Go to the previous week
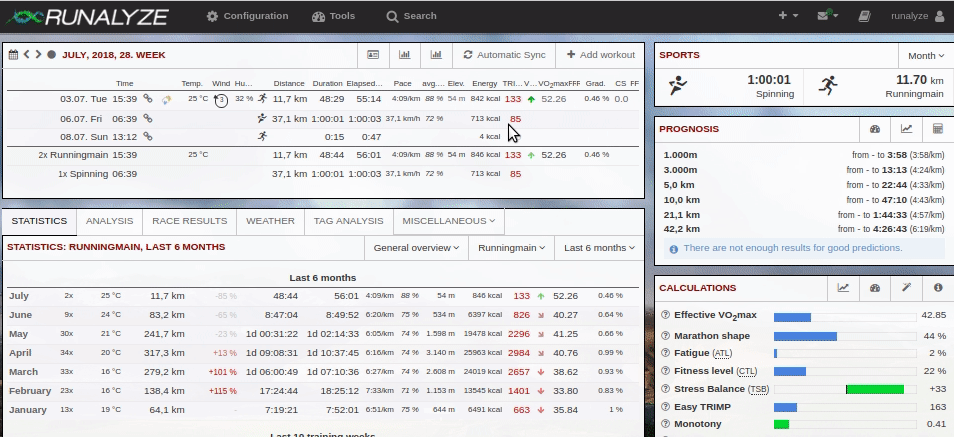Viewport: 954px width, 437px height. pos(27,55)
